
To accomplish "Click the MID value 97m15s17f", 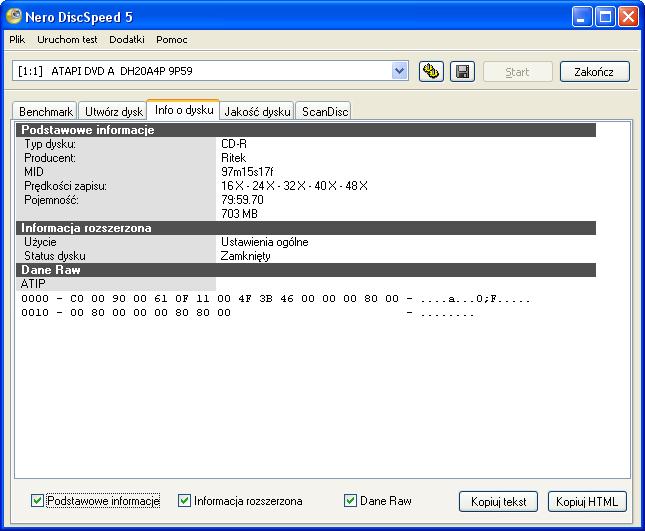I will tap(247, 172).
